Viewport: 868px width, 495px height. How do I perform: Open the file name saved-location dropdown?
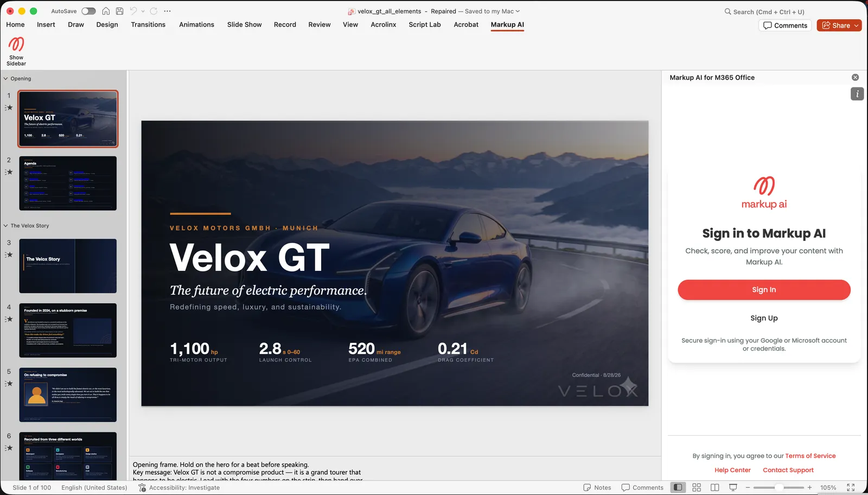click(518, 11)
